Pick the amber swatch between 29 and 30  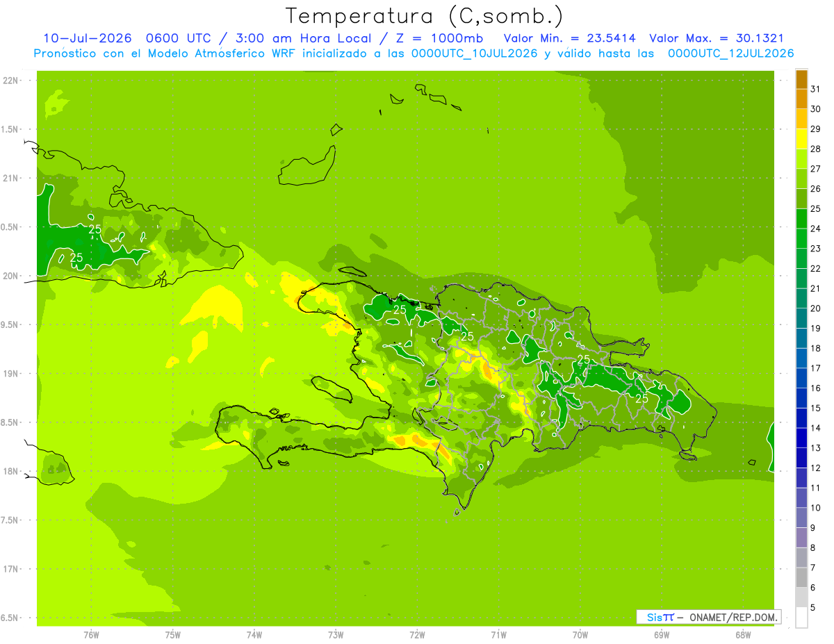pyautogui.click(x=801, y=119)
